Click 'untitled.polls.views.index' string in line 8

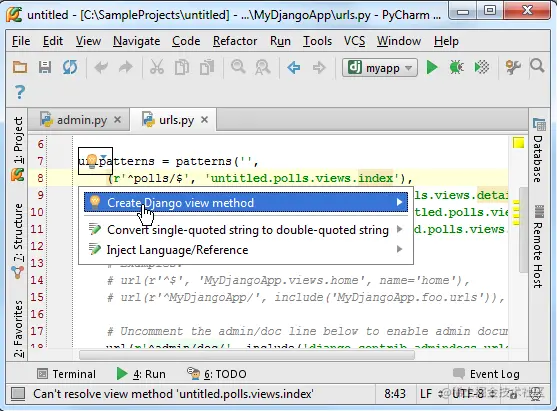pyautogui.click(x=302, y=178)
